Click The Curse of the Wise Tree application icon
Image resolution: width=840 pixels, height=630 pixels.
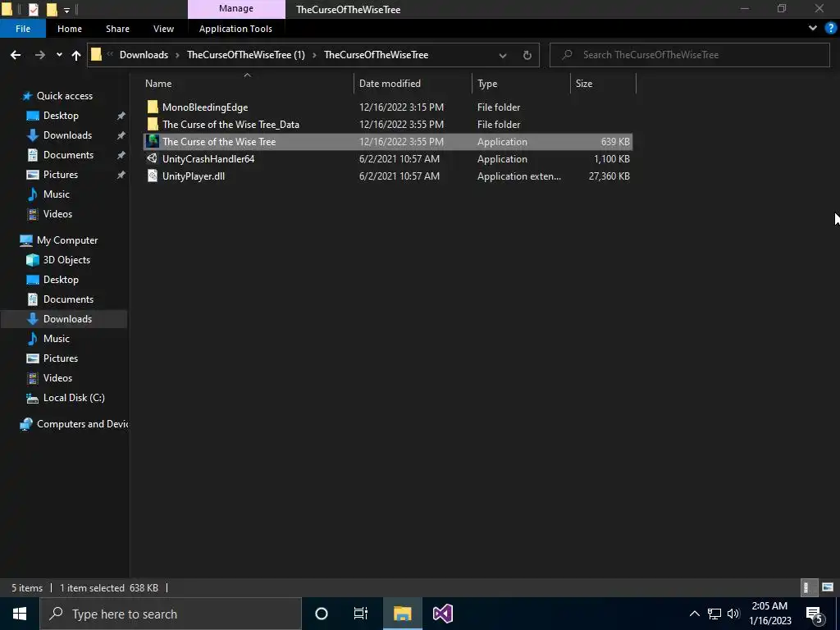click(153, 141)
